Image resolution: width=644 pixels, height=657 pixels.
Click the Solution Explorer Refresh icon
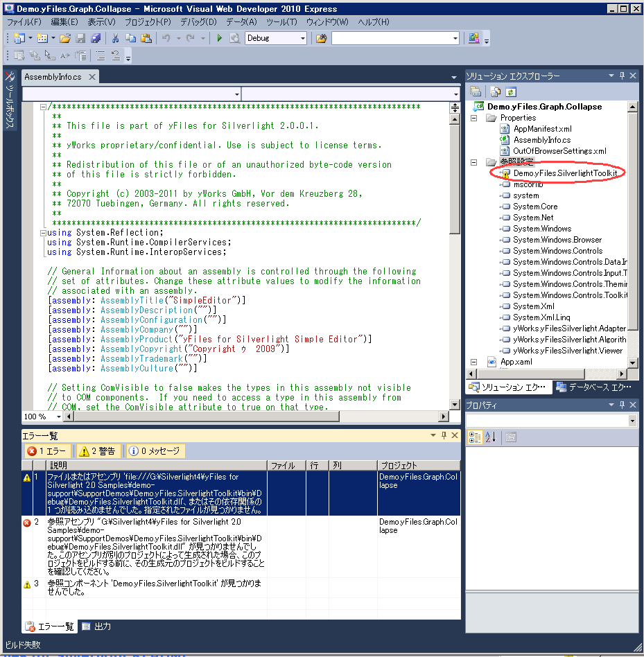pyautogui.click(x=511, y=91)
